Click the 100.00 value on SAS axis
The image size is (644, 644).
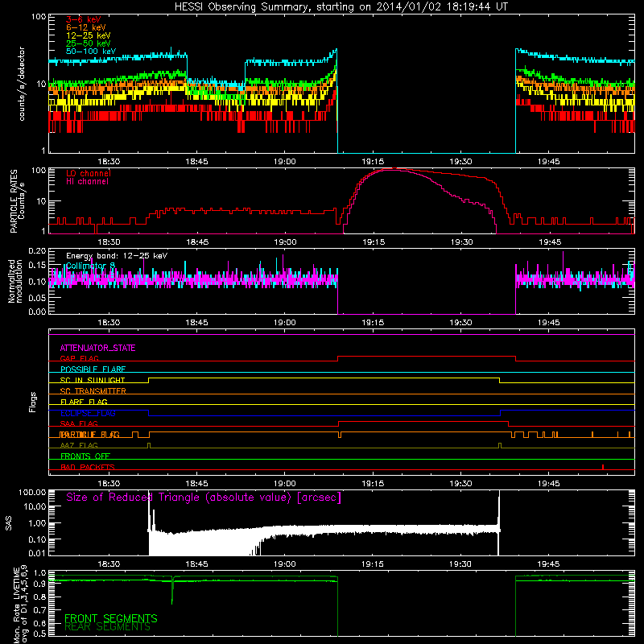(32, 492)
